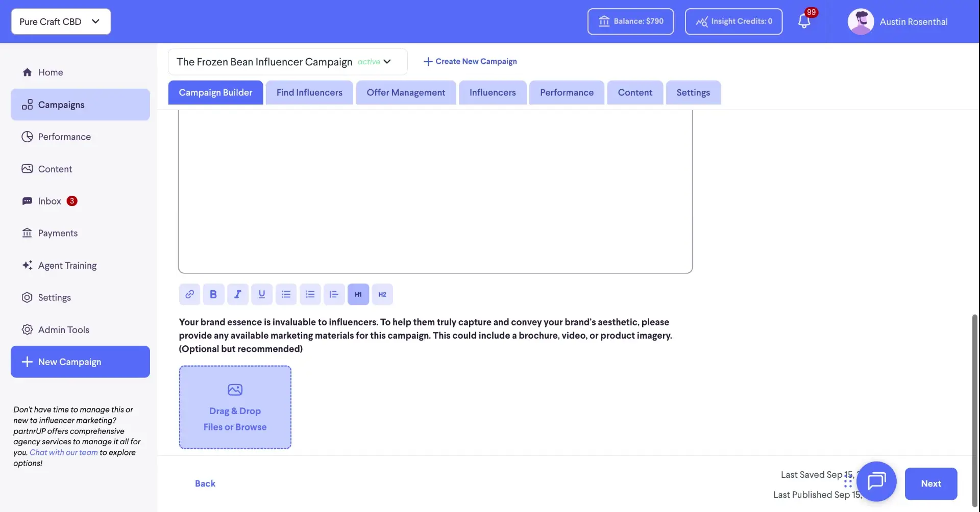Insert a hyperlink using the link icon

tap(189, 294)
